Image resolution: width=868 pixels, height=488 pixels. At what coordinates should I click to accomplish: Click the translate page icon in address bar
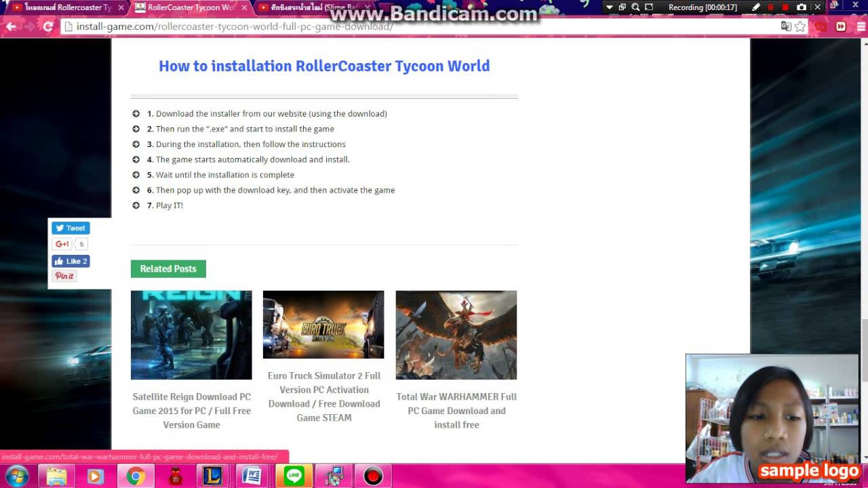pos(786,26)
